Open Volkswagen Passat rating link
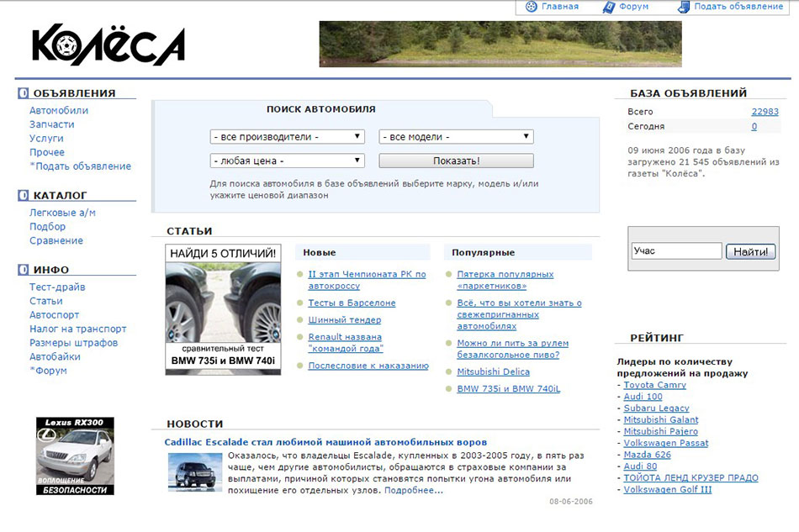The image size is (799, 532). 666,444
